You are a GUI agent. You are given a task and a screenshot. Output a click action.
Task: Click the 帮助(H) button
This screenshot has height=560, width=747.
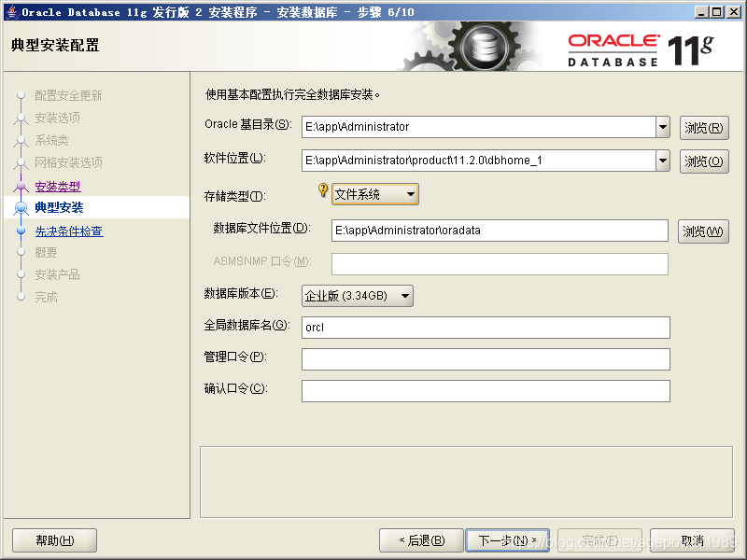(55, 540)
